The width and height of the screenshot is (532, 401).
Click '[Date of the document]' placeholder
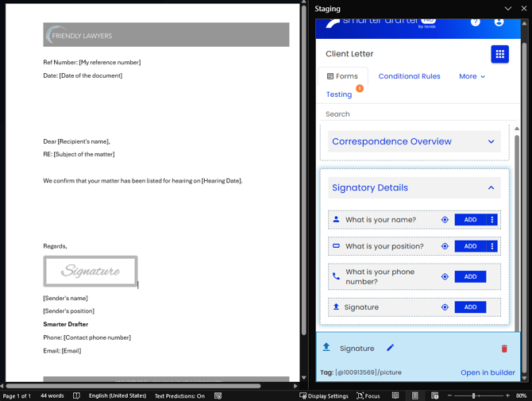coord(91,75)
